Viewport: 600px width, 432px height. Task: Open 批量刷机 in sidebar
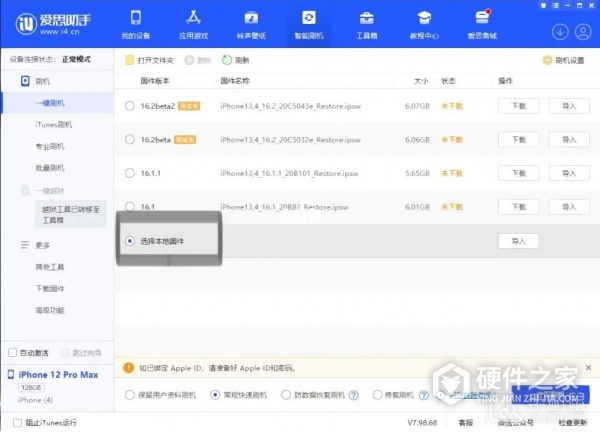point(50,168)
